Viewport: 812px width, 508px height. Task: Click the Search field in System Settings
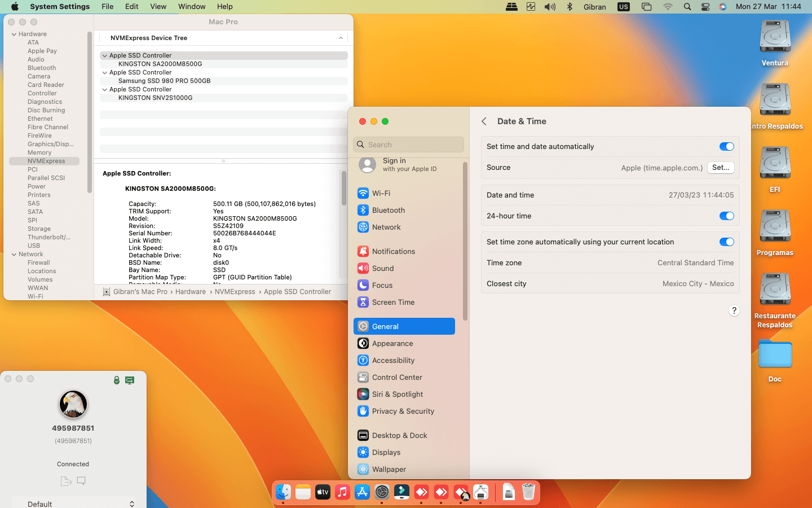[x=409, y=144]
